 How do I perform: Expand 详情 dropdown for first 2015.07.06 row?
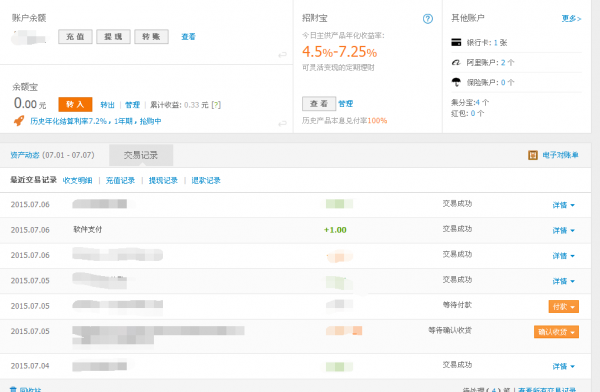point(563,205)
